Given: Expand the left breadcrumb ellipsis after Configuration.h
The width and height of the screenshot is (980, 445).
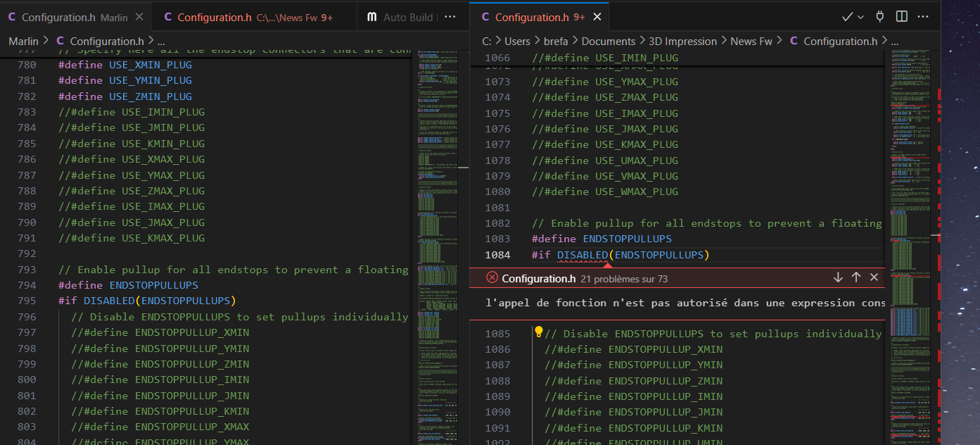Looking at the screenshot, I should pyautogui.click(x=161, y=42).
